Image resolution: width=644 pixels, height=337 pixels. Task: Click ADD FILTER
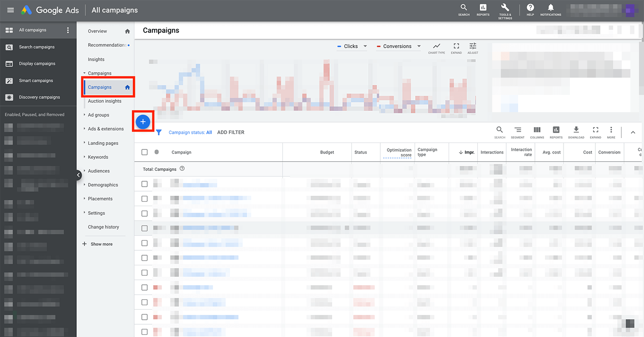pyautogui.click(x=231, y=132)
